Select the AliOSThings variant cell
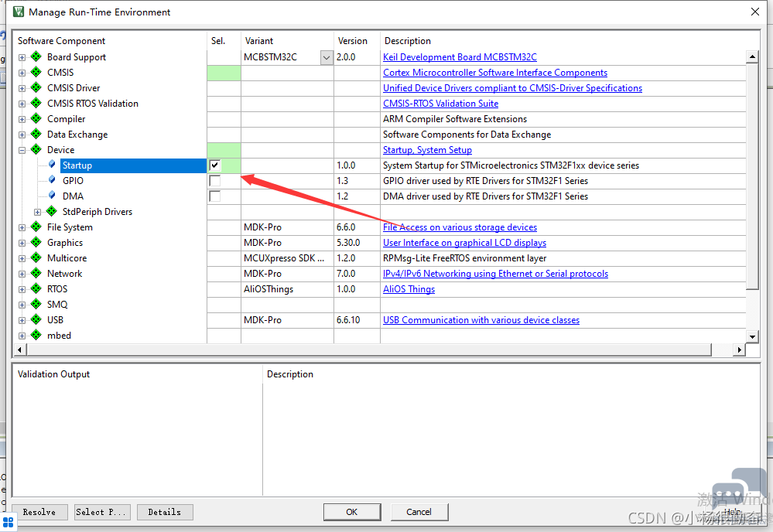Viewport: 773px width, 532px height. (287, 289)
